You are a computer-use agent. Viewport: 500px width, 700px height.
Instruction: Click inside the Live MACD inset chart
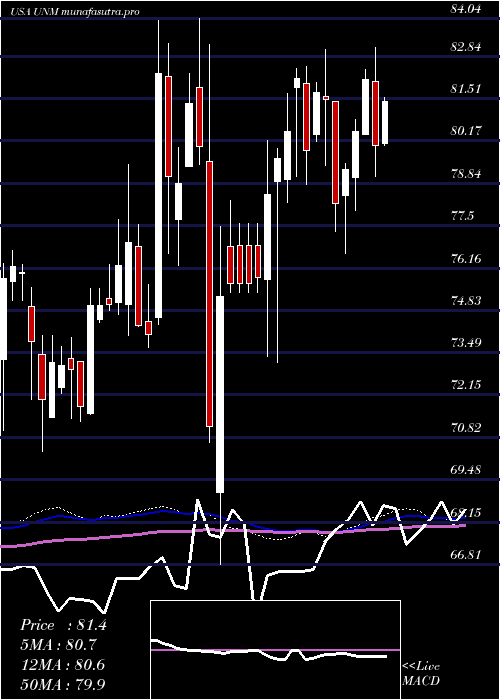click(x=275, y=650)
